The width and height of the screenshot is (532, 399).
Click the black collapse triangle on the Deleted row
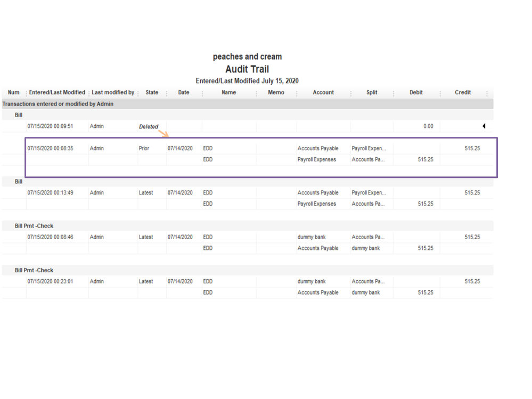click(484, 126)
